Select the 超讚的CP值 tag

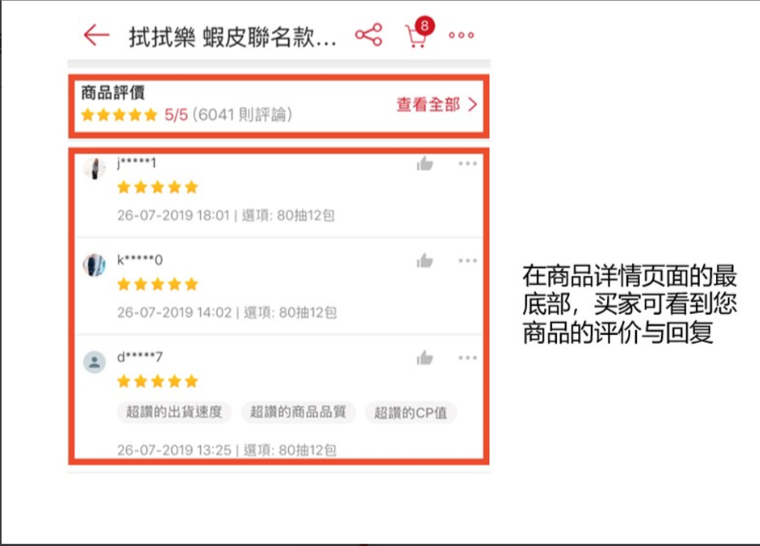[411, 413]
